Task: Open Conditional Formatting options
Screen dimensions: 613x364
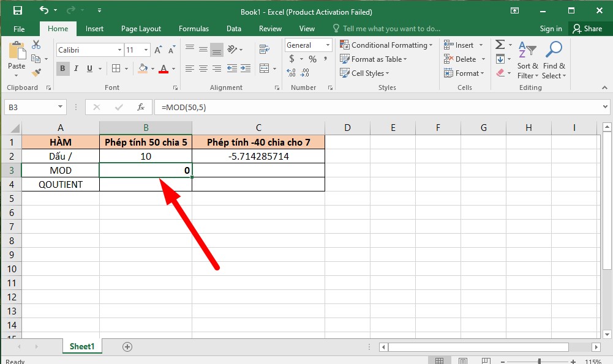Action: (386, 45)
